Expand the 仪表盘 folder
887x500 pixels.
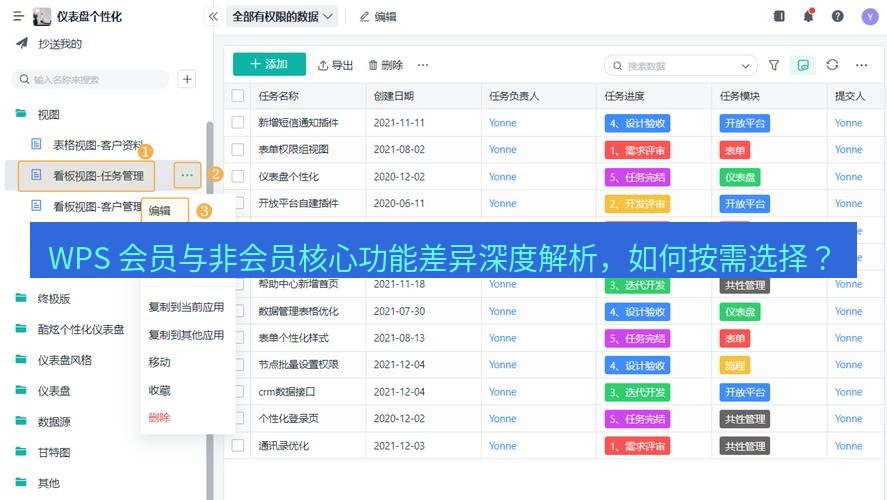tap(54, 390)
